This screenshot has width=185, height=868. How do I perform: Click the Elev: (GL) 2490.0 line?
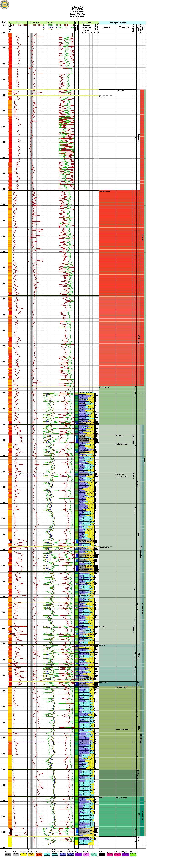click(x=77, y=16)
